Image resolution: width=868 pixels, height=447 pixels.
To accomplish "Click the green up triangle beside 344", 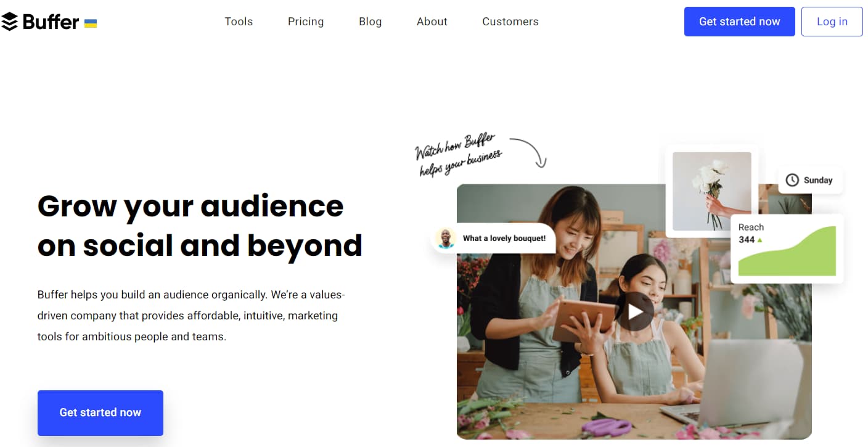I will coord(759,240).
